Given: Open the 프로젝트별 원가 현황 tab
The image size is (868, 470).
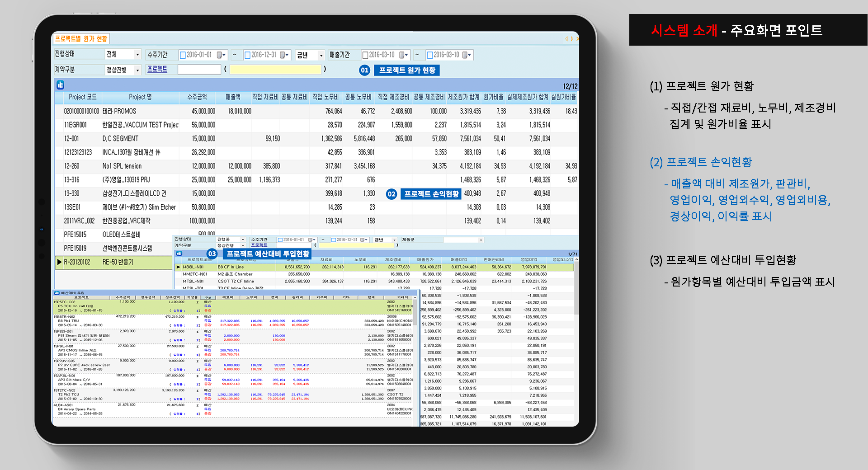Looking at the screenshot, I should pos(81,39).
